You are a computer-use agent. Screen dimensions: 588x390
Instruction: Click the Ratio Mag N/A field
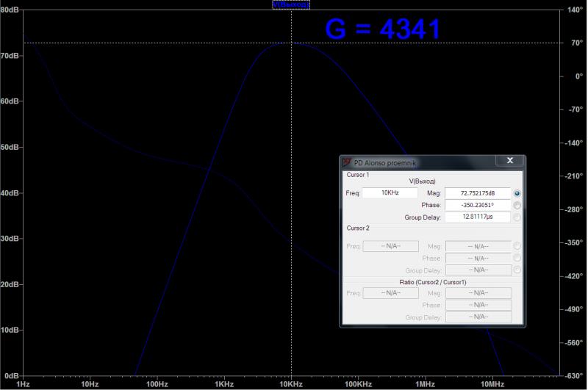pyautogui.click(x=478, y=293)
